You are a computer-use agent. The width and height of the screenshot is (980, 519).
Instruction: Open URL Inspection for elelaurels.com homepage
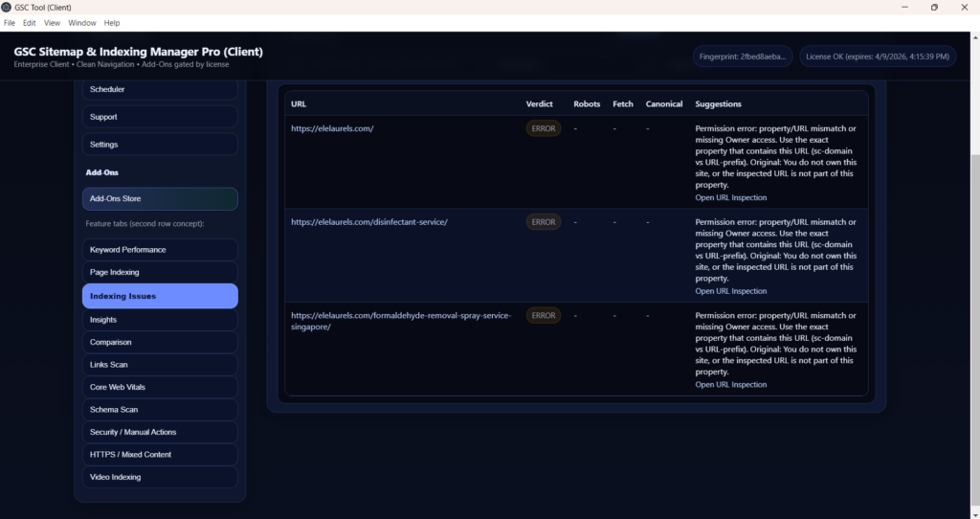[730, 198]
